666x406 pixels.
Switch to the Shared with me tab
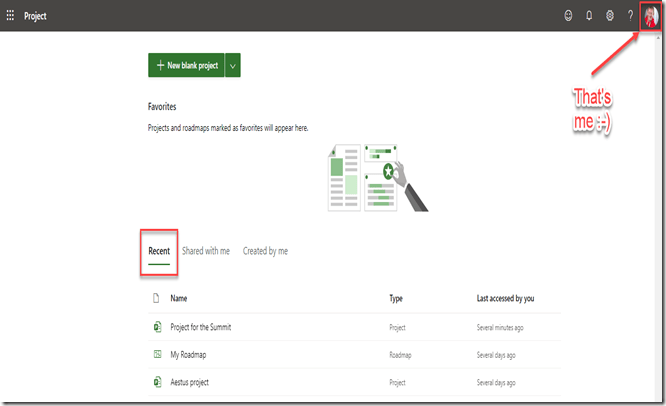(206, 251)
